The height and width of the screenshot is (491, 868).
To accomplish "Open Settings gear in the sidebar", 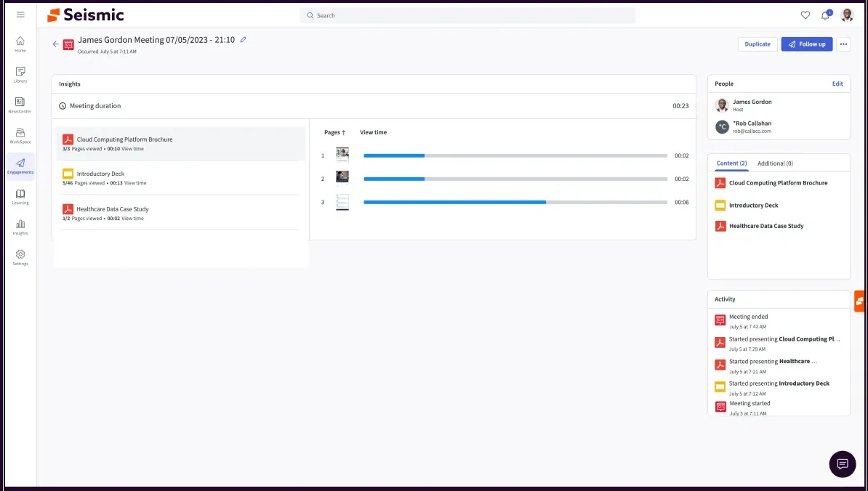I will (20, 258).
